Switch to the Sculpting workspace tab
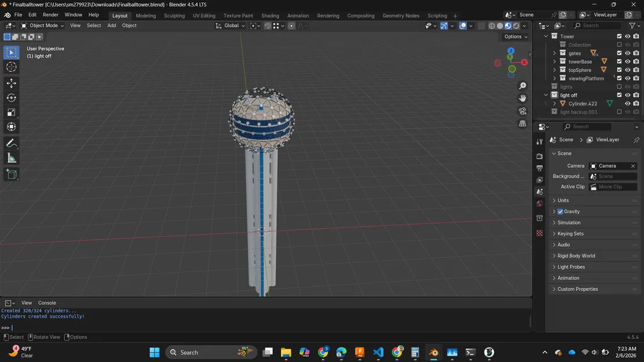Viewport: 644px width, 362px height. pos(174,16)
